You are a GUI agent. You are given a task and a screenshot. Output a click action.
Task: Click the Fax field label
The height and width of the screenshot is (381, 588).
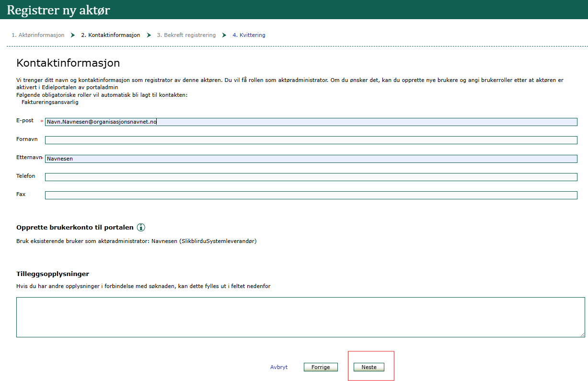pyautogui.click(x=21, y=194)
